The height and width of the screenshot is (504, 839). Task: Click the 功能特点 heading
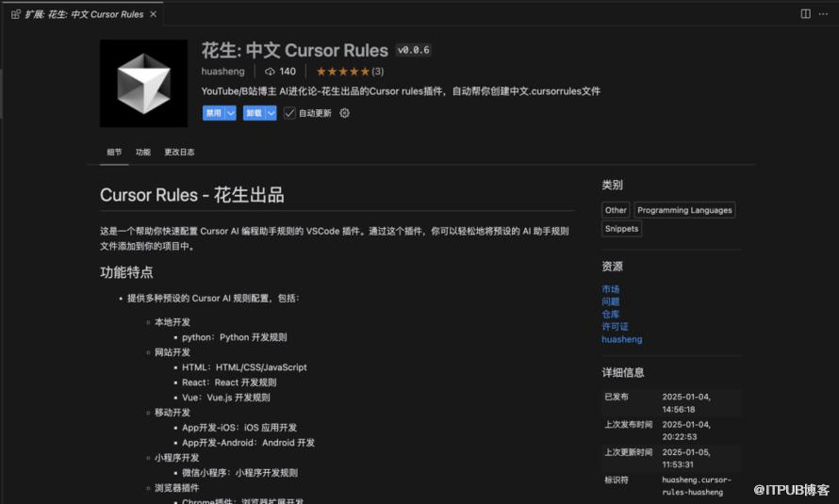coord(126,272)
